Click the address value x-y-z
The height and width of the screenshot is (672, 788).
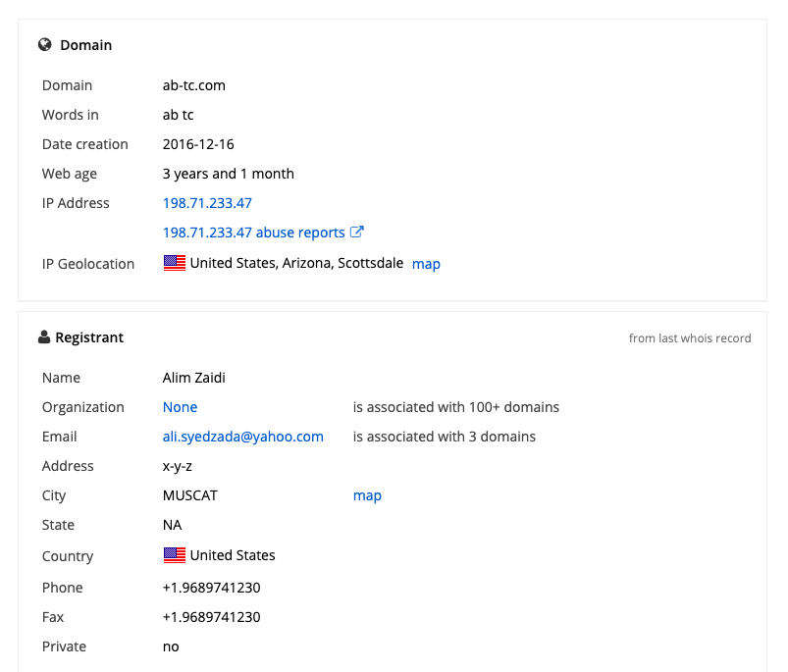(177, 465)
